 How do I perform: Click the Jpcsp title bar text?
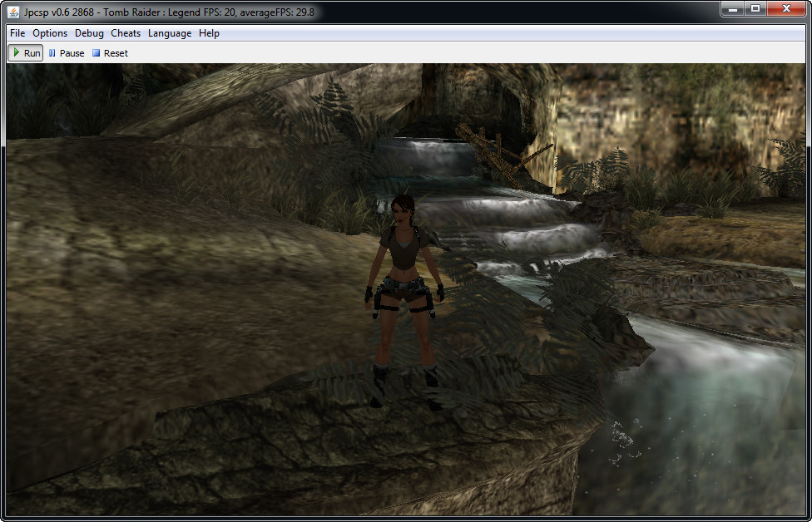(169, 12)
